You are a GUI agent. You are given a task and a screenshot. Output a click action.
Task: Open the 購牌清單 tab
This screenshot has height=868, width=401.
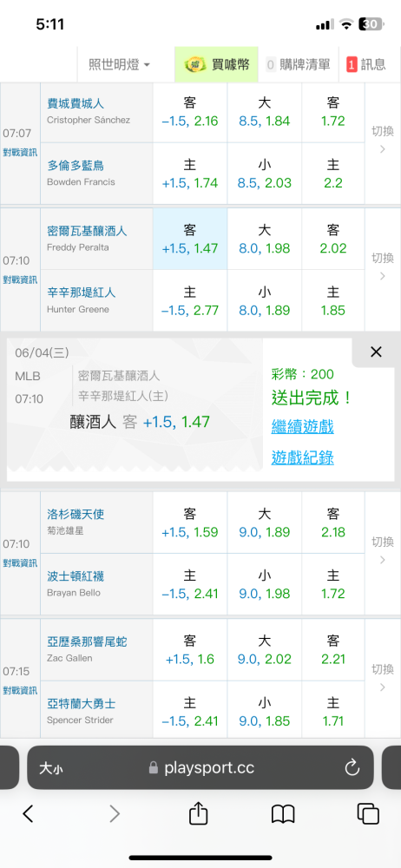pos(298,64)
